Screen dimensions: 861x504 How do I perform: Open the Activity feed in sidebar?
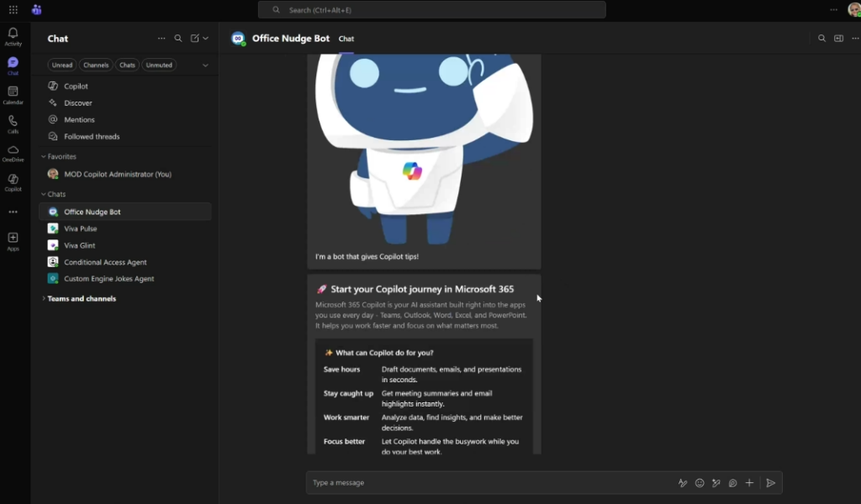(x=13, y=36)
